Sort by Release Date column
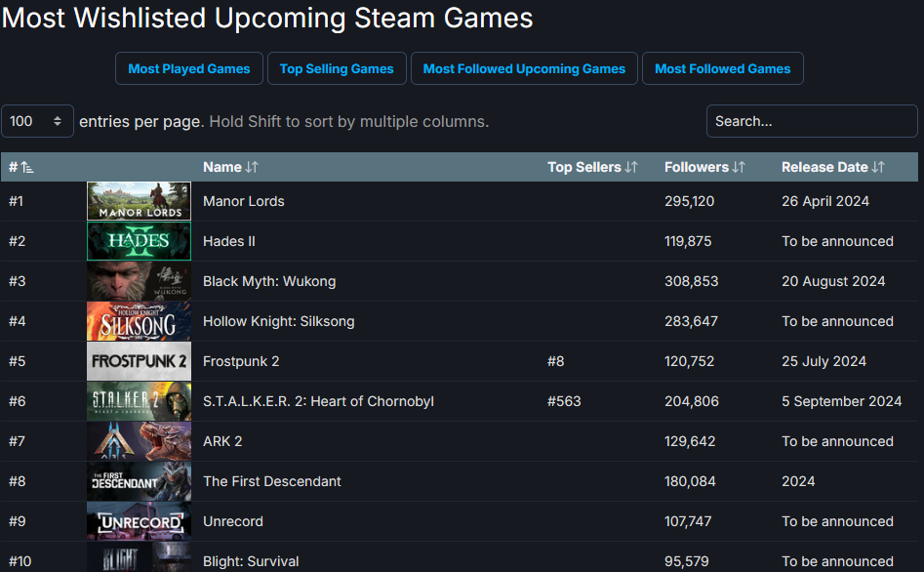The height and width of the screenshot is (572, 924). tap(832, 168)
